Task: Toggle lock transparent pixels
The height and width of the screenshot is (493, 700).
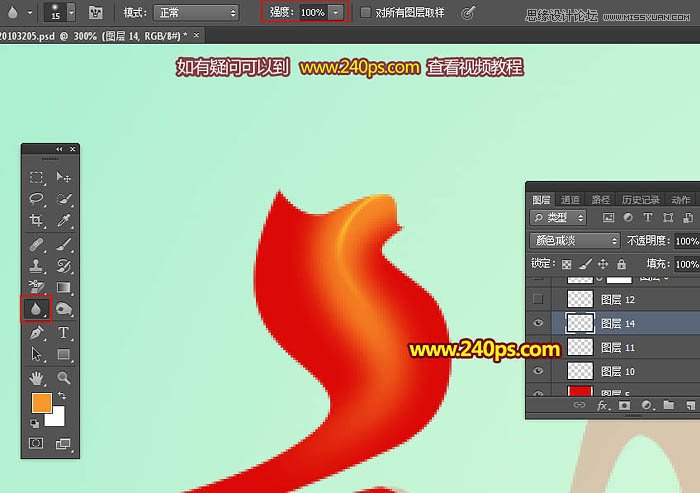Action: (x=567, y=264)
